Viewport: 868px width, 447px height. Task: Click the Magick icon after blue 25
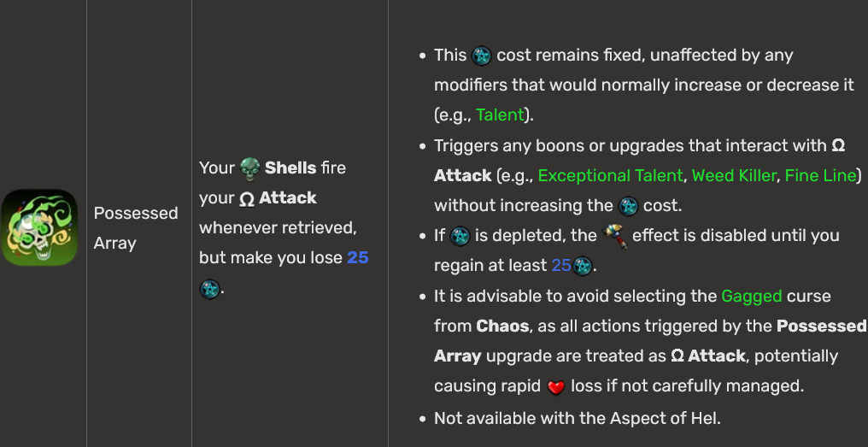pyautogui.click(x=583, y=267)
